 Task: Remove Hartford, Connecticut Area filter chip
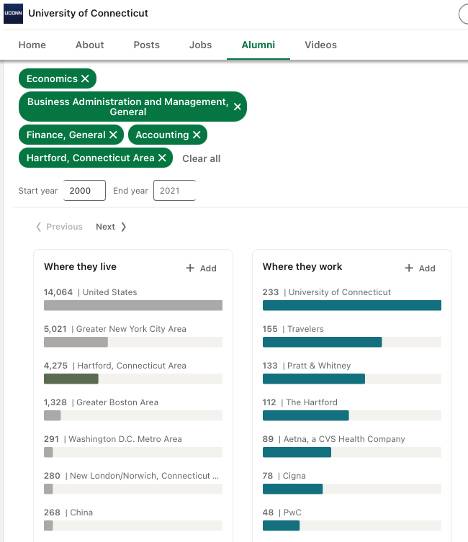click(162, 158)
